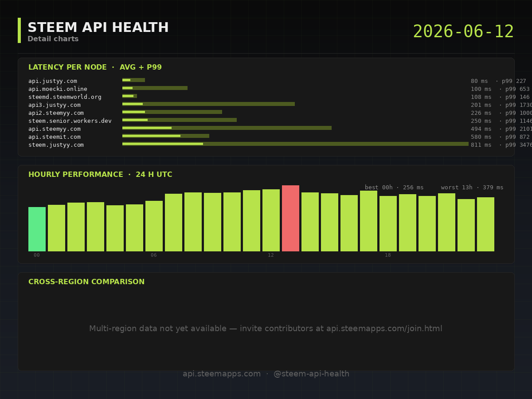This screenshot has width=532, height=399.
Task: Select node name api.justyy.com
Action: 53,81
